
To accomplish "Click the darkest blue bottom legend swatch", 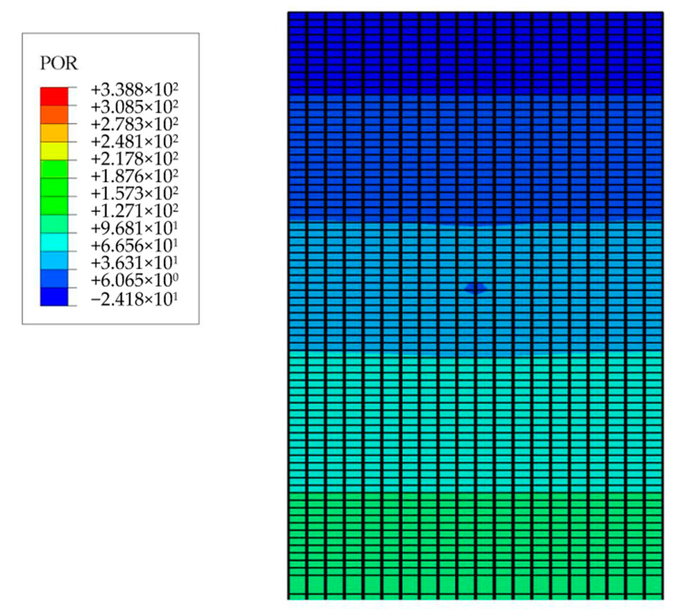I will pyautogui.click(x=54, y=297).
